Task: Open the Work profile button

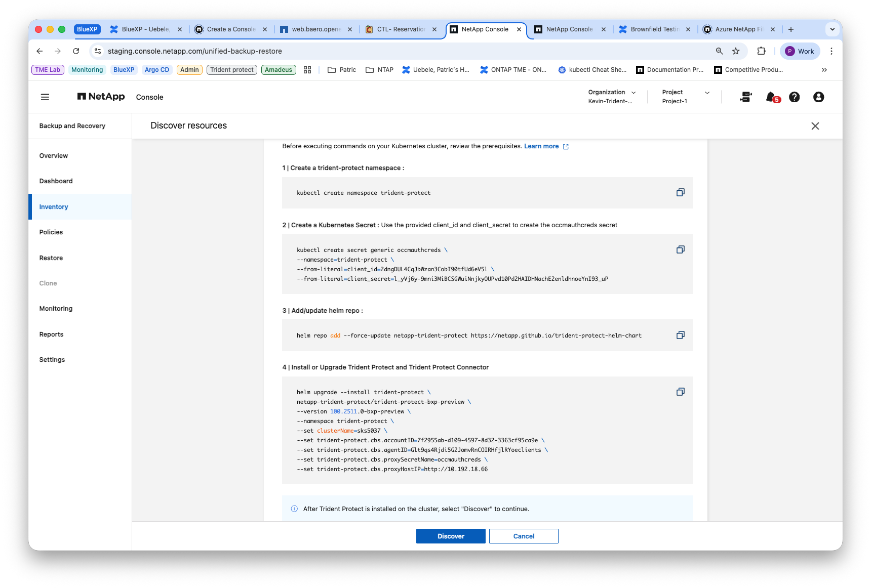Action: 800,51
